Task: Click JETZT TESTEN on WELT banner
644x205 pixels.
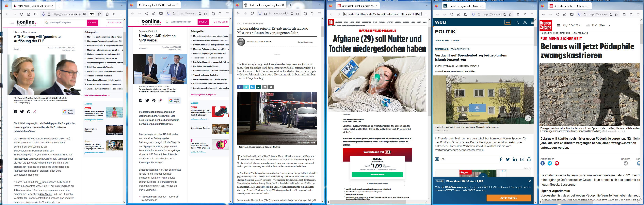Action: pyautogui.click(x=508, y=198)
